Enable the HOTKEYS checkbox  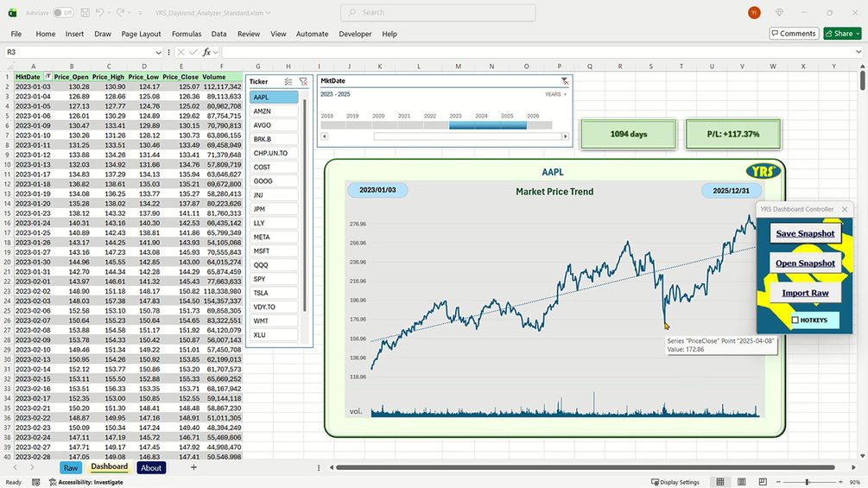[795, 320]
